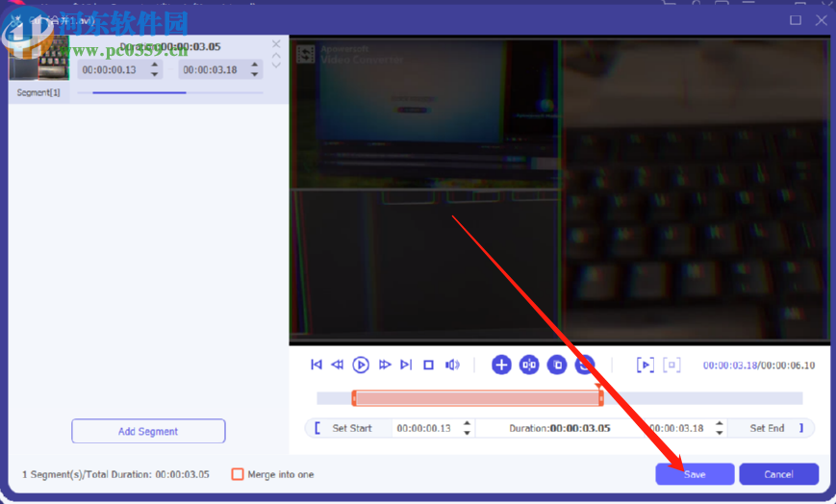This screenshot has height=504, width=836.
Task: Step forward with the fast-forward icon
Action: coord(385,365)
